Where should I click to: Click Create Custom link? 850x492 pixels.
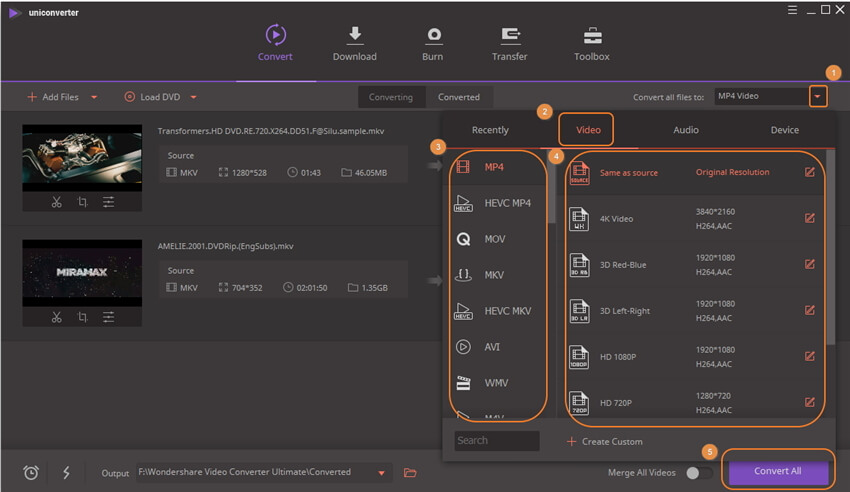604,442
